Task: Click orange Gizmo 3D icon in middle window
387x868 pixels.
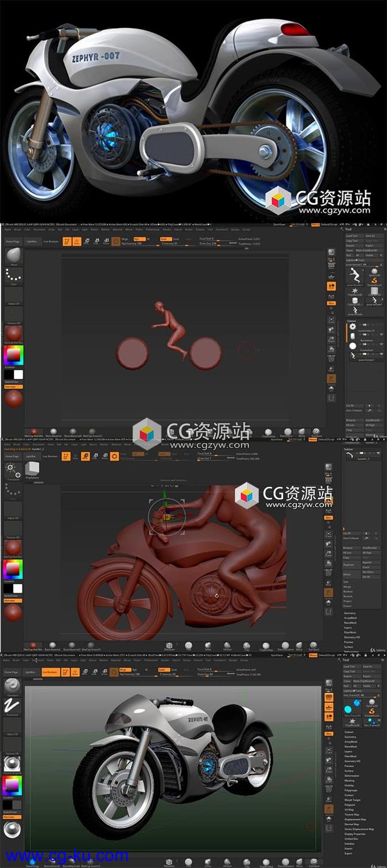Action: [114, 456]
